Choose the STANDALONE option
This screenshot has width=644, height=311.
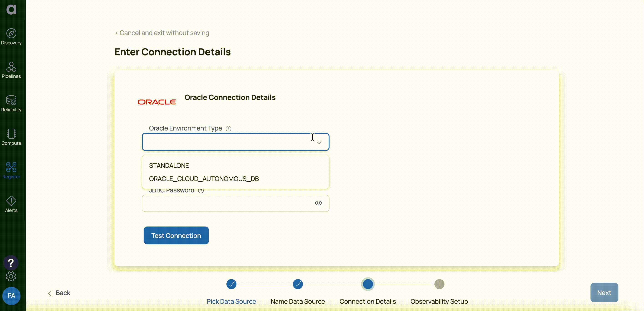236,166
